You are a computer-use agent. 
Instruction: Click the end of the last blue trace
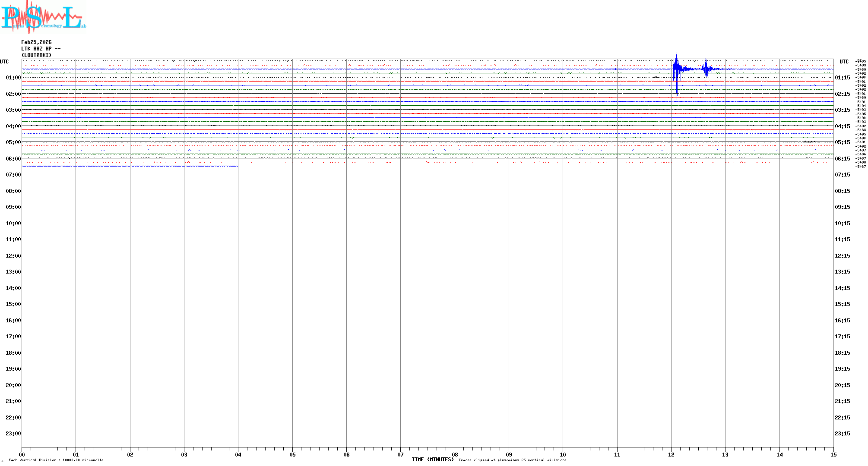237,166
